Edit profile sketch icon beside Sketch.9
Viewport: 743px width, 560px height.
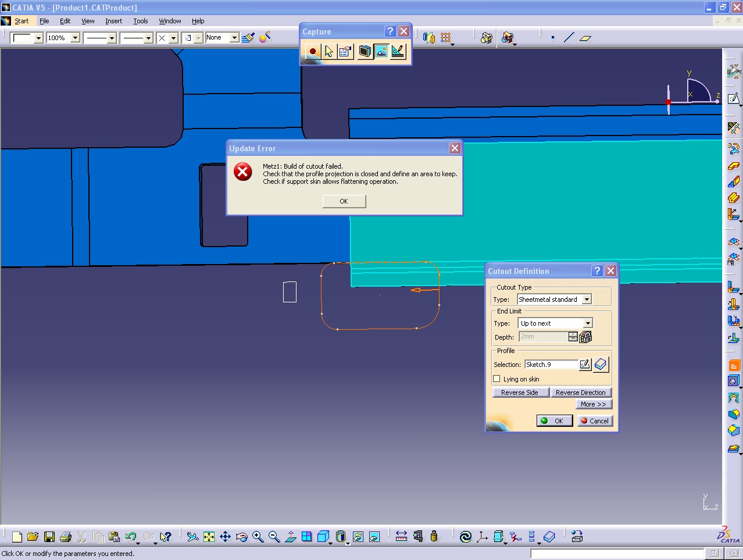pyautogui.click(x=585, y=364)
